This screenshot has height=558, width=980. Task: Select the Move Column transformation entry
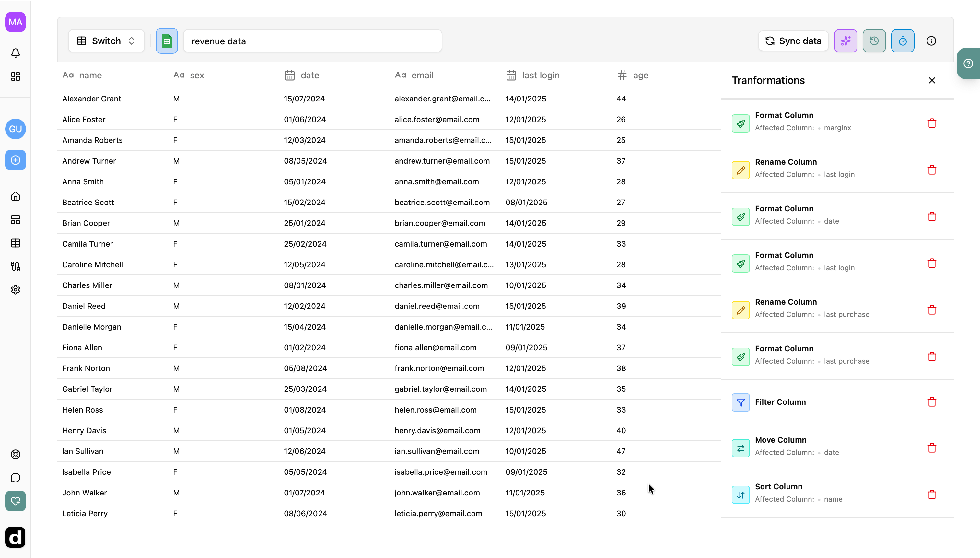(837, 448)
